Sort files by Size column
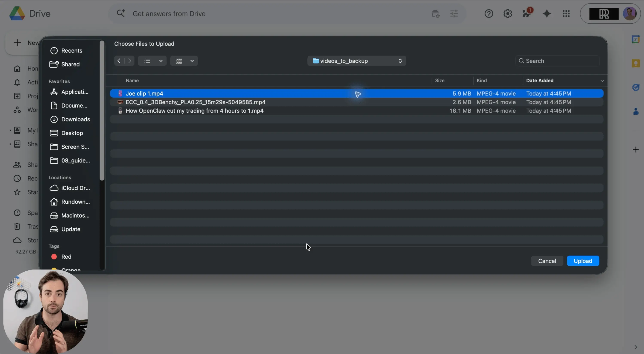The height and width of the screenshot is (354, 644). 440,80
